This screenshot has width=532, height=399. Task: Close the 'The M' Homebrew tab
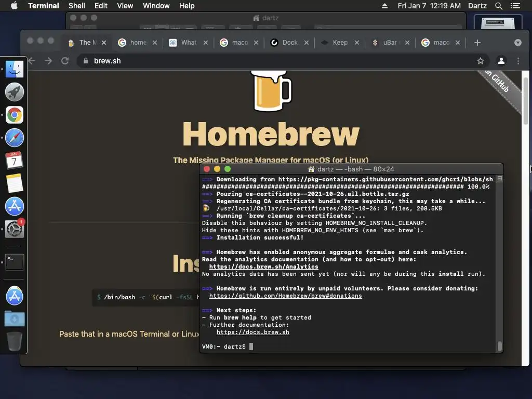tap(104, 43)
